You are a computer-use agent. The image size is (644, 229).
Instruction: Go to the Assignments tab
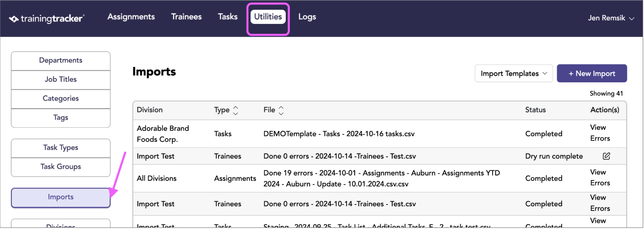click(x=131, y=17)
